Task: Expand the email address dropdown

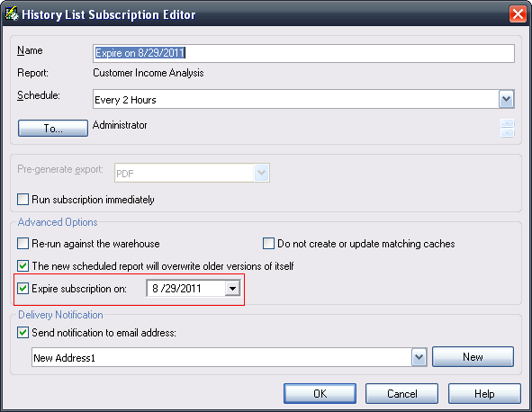Action: coord(419,357)
